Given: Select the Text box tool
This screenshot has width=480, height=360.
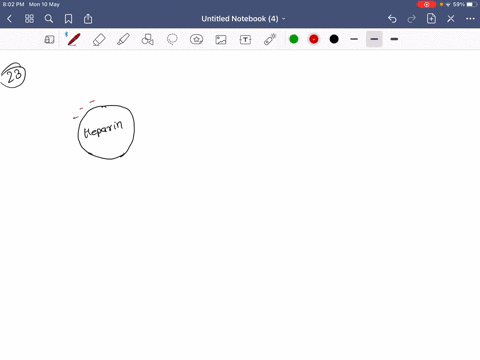Looking at the screenshot, I should coord(245,40).
